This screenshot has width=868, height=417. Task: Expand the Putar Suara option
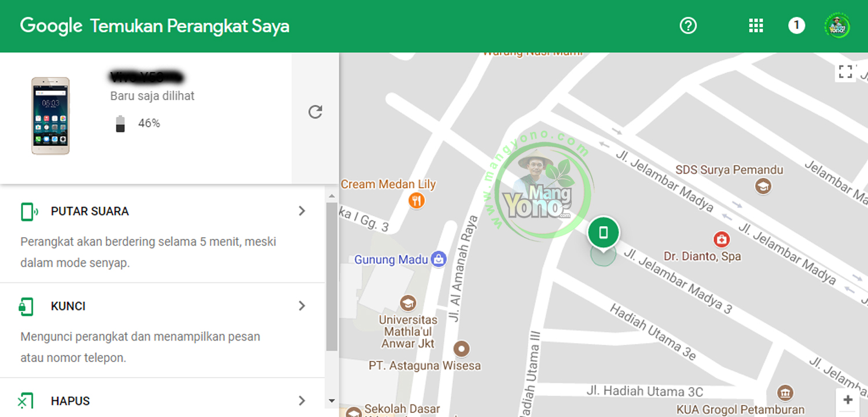(x=301, y=211)
